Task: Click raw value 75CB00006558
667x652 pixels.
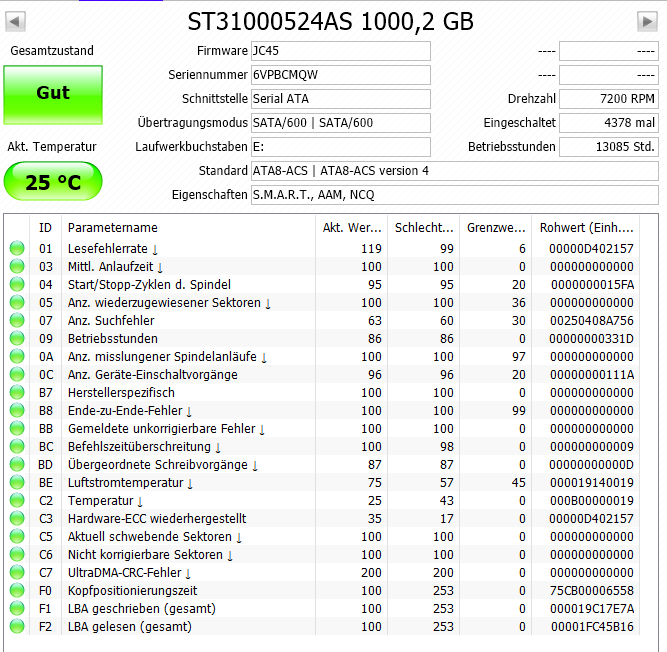Action: [x=591, y=590]
